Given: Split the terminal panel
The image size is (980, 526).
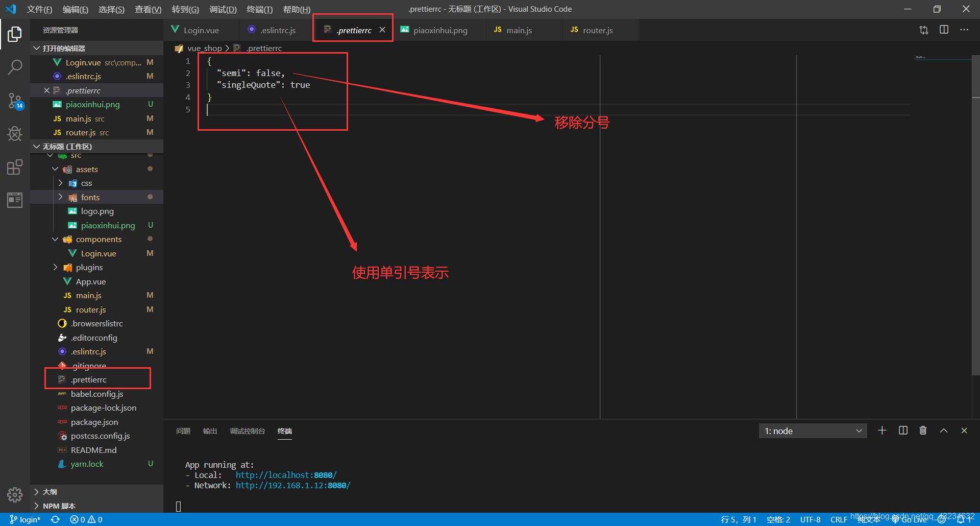Looking at the screenshot, I should pyautogui.click(x=903, y=431).
